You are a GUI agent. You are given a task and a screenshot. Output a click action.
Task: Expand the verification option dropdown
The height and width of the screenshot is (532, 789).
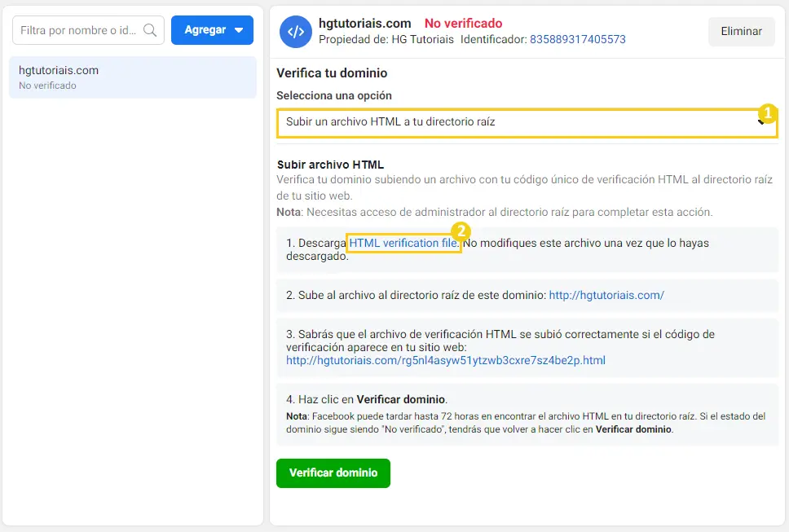coord(527,122)
